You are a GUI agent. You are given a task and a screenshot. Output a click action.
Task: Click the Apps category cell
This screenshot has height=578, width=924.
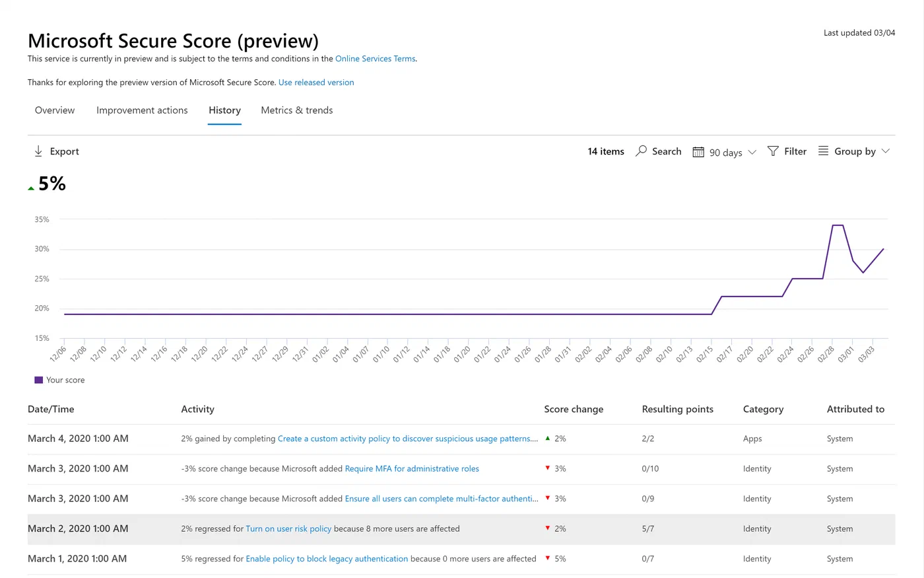point(752,439)
